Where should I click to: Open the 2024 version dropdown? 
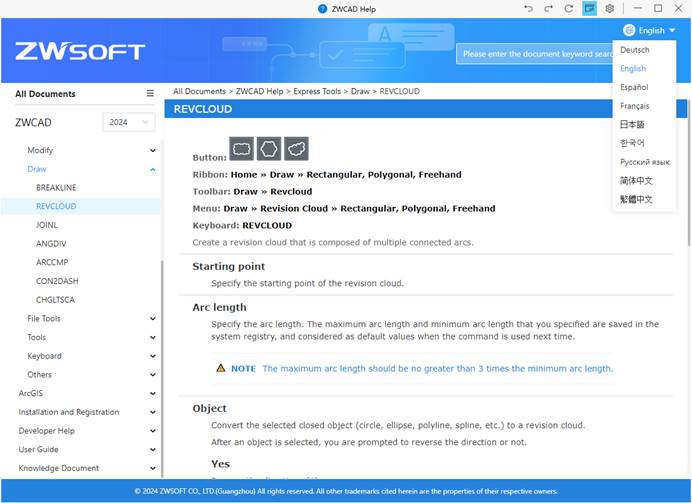(130, 122)
